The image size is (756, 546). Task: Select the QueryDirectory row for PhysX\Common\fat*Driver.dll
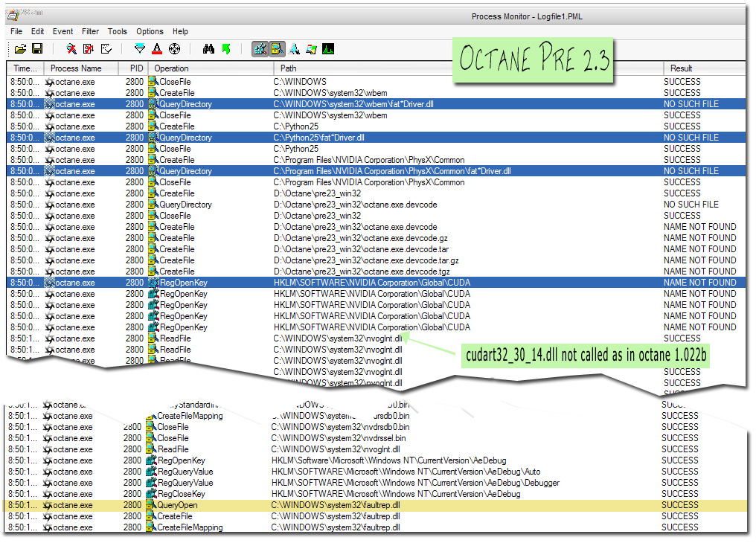point(376,171)
